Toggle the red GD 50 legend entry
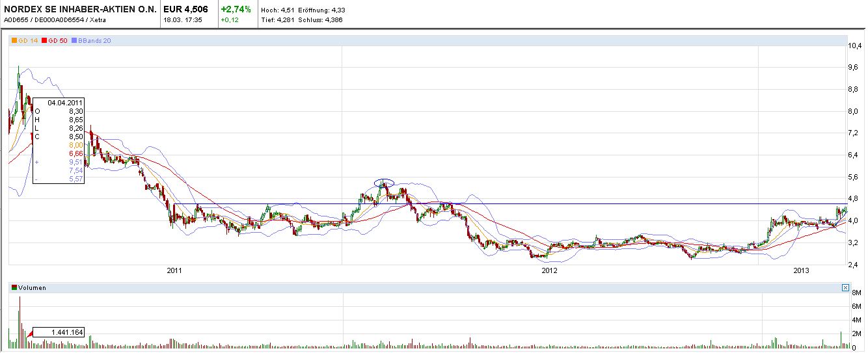 coord(56,41)
